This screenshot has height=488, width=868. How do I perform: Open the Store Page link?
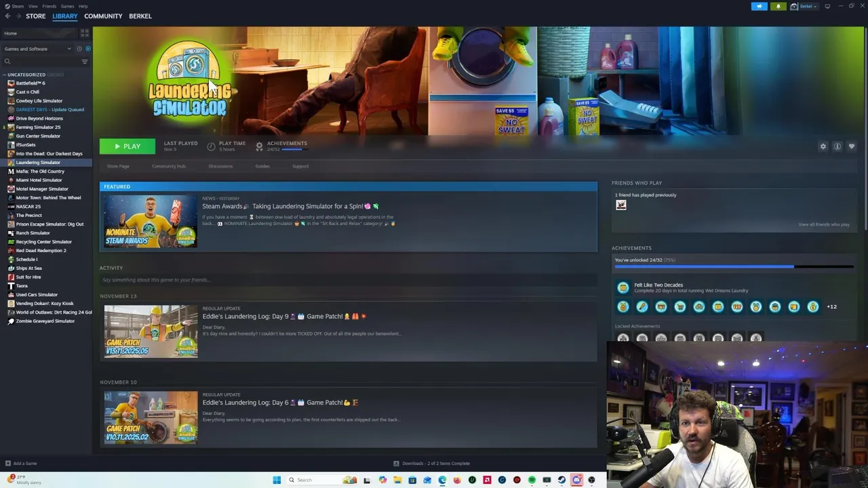pyautogui.click(x=118, y=166)
